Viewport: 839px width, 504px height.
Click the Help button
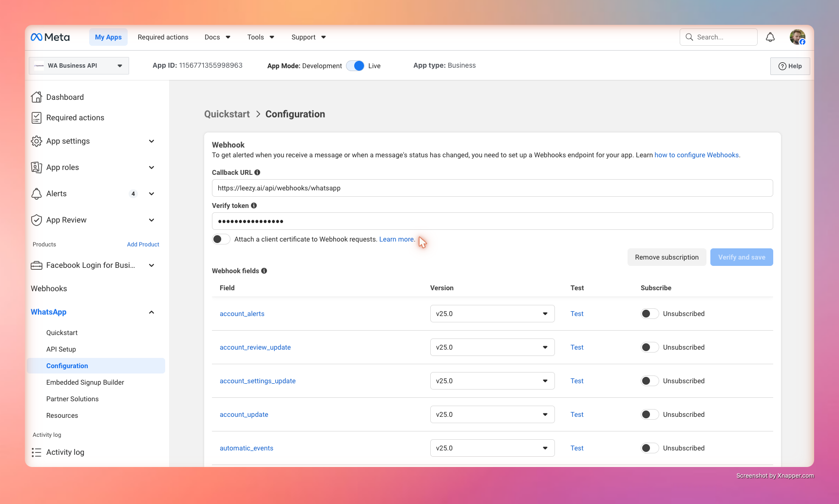coord(790,66)
